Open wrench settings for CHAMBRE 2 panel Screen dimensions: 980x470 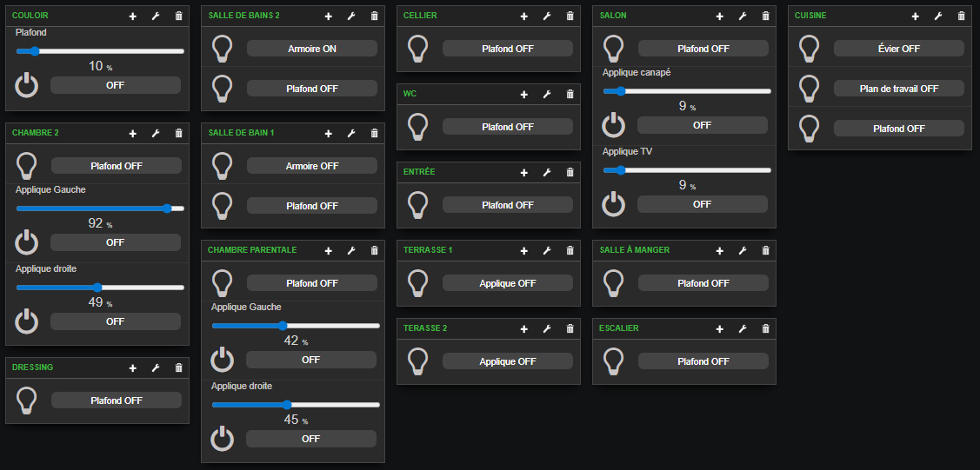156,133
